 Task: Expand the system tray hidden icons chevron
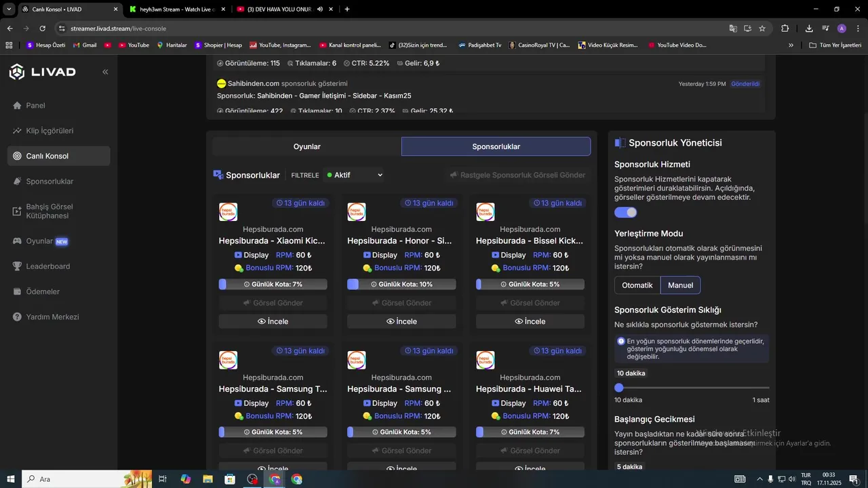tap(759, 479)
